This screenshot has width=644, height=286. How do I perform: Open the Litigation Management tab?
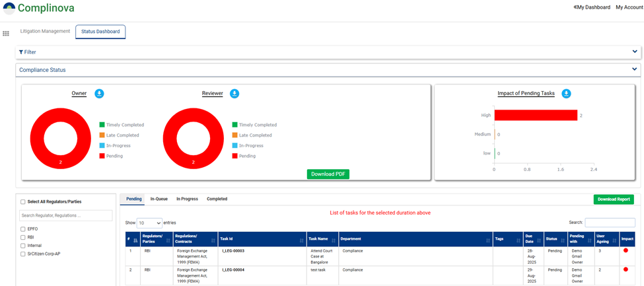[x=45, y=31]
